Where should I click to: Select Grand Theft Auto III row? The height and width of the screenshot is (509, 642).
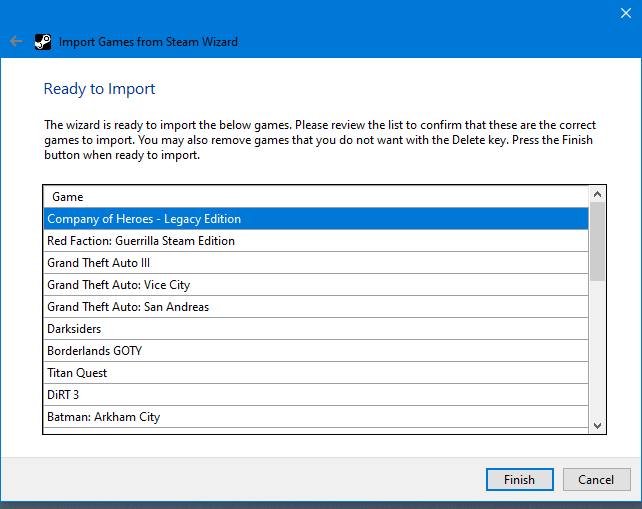point(316,263)
